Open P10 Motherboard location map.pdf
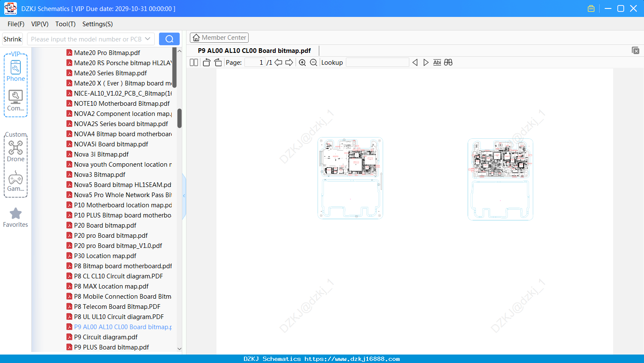The height and width of the screenshot is (363, 644). click(x=119, y=205)
